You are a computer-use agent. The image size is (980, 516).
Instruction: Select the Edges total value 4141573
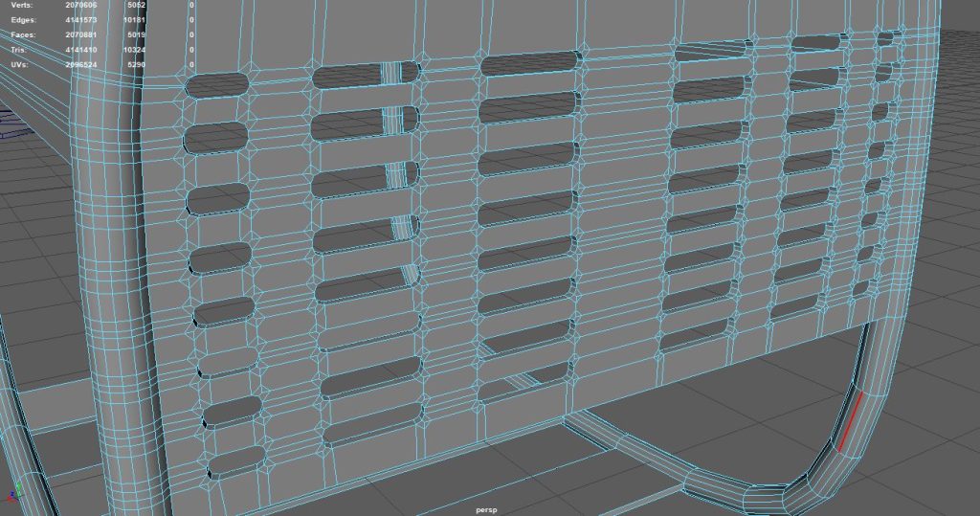tap(81, 20)
